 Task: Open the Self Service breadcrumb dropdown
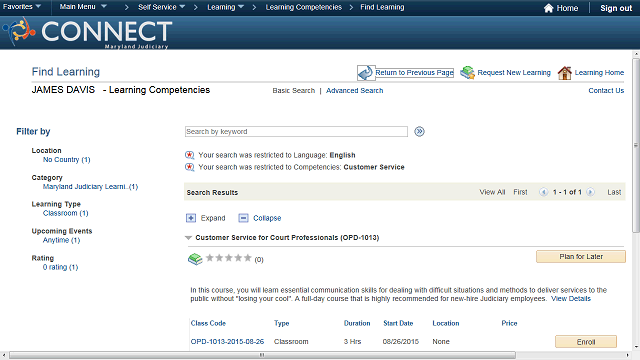(x=161, y=7)
